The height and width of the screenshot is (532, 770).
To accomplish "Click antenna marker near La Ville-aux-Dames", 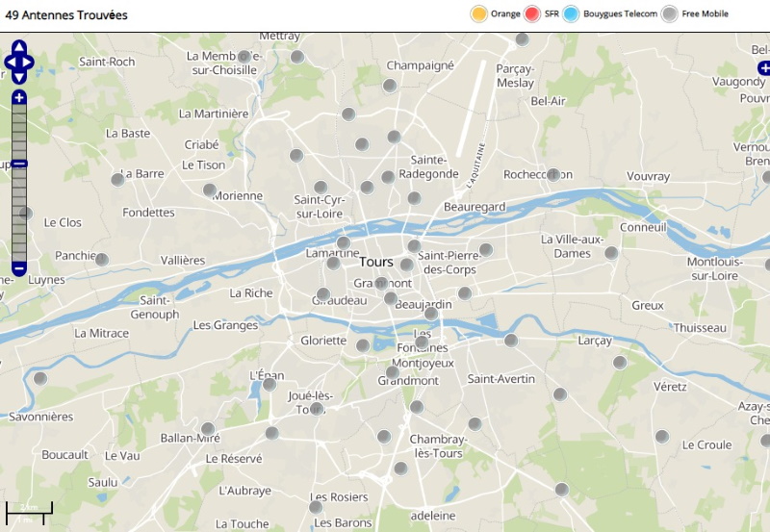I will pyautogui.click(x=611, y=253).
